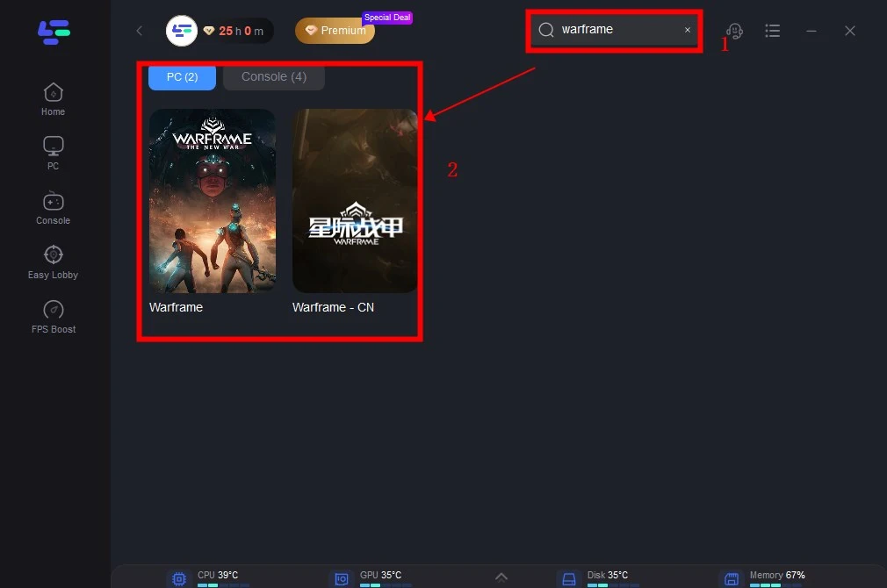Viewport: 887px width, 588px height.
Task: Click the Disk drive status icon
Action: [569, 579]
